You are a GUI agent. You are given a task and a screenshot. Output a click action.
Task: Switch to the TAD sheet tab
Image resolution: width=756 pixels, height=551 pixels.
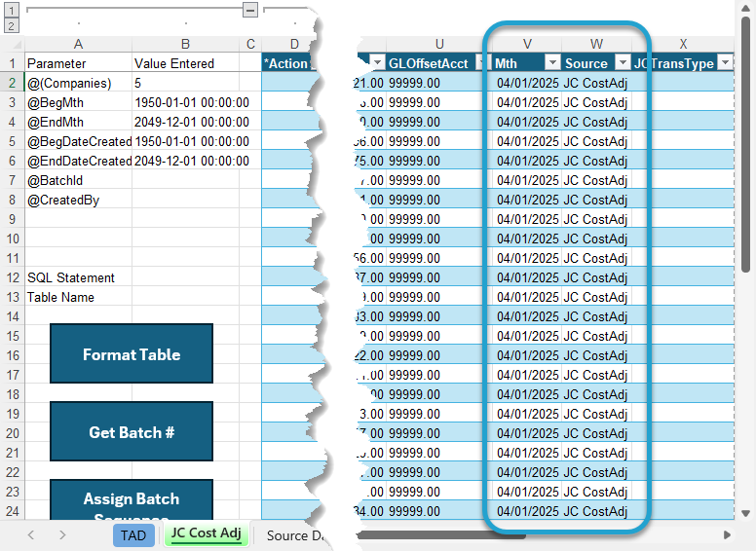[x=133, y=535]
